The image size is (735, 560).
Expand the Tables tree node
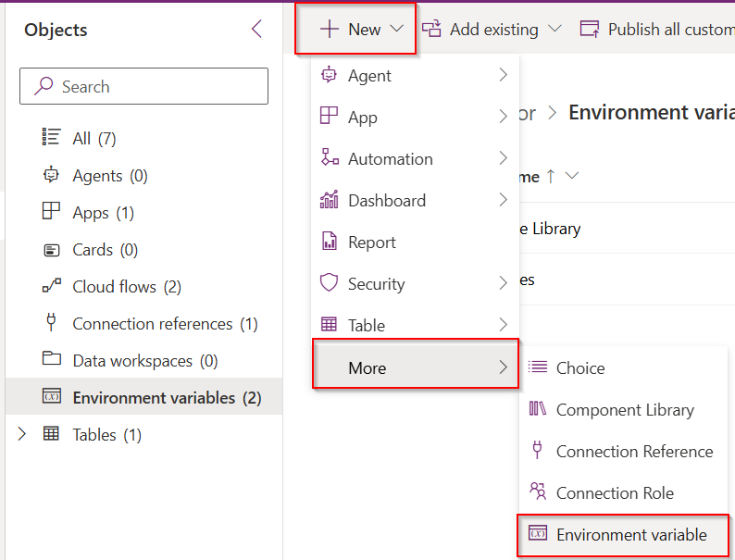(x=22, y=434)
